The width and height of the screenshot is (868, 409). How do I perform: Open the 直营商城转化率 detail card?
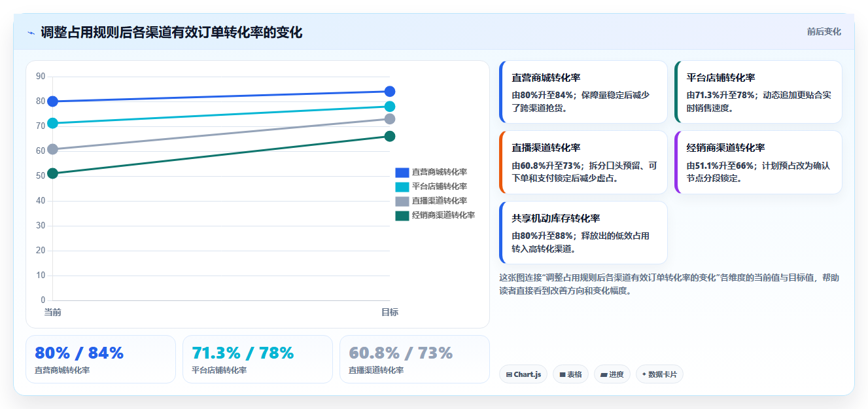(583, 92)
